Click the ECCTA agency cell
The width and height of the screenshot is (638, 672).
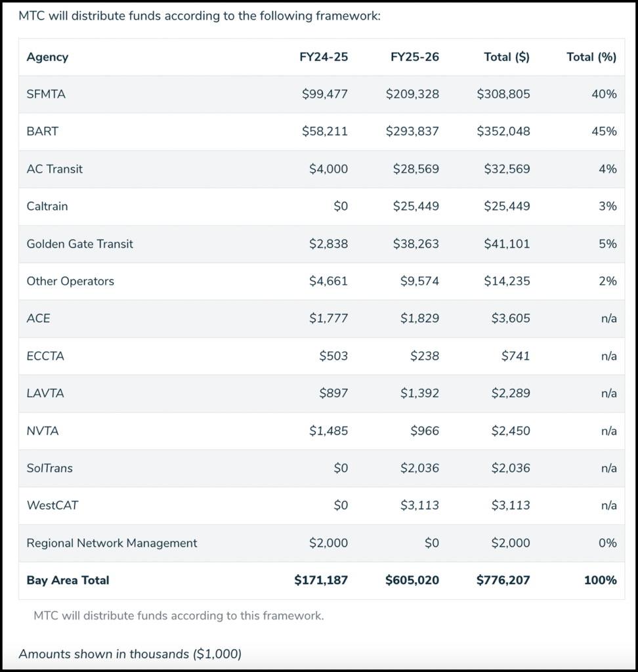[45, 356]
